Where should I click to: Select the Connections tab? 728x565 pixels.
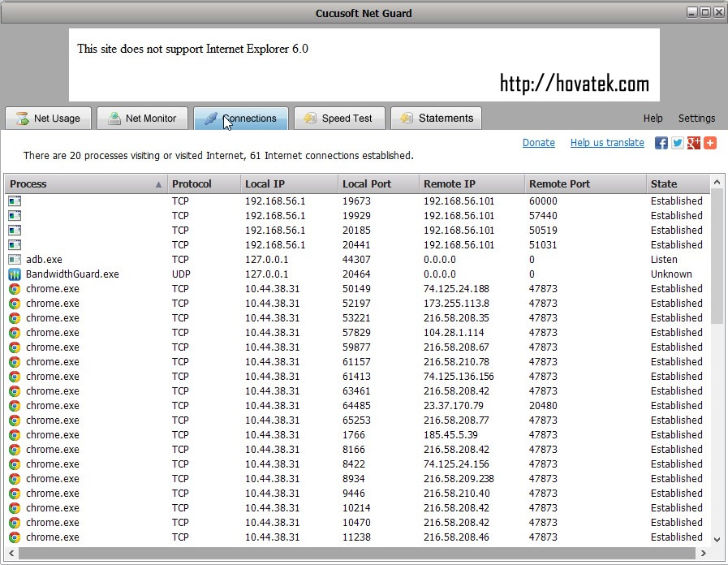[x=241, y=119]
